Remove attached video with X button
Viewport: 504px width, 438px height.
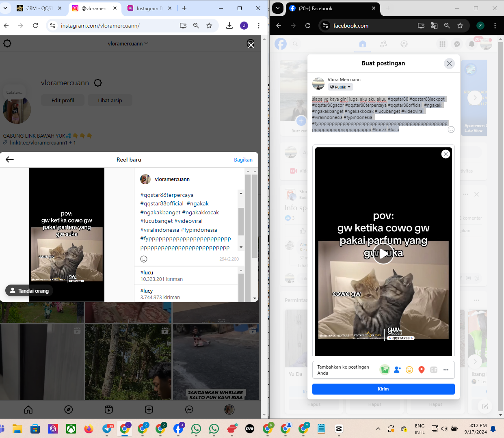[446, 154]
